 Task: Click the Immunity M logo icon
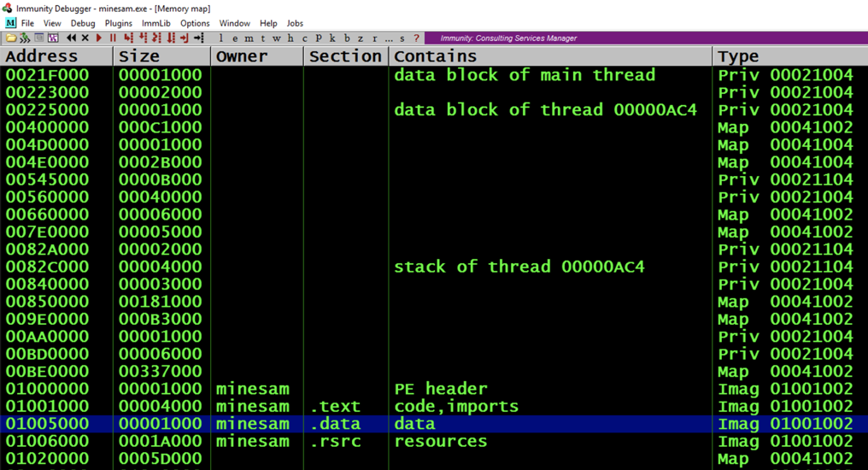[x=10, y=23]
